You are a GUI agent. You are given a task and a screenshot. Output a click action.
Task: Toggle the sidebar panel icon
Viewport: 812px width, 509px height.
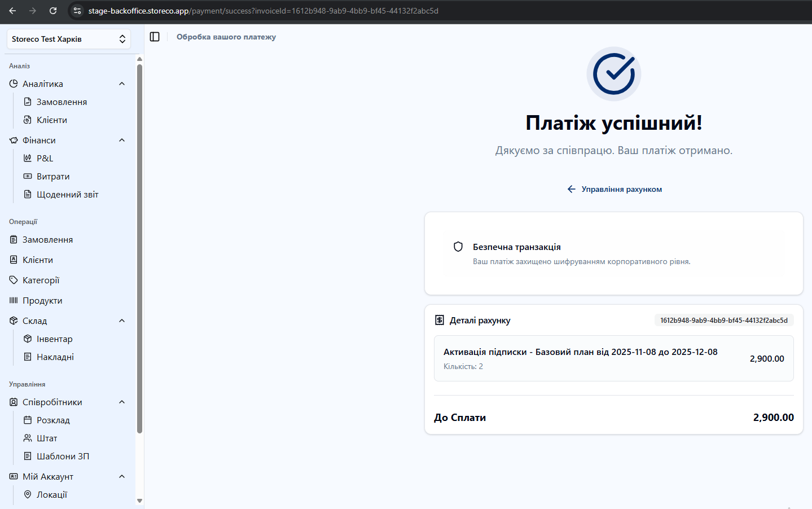[x=155, y=37]
